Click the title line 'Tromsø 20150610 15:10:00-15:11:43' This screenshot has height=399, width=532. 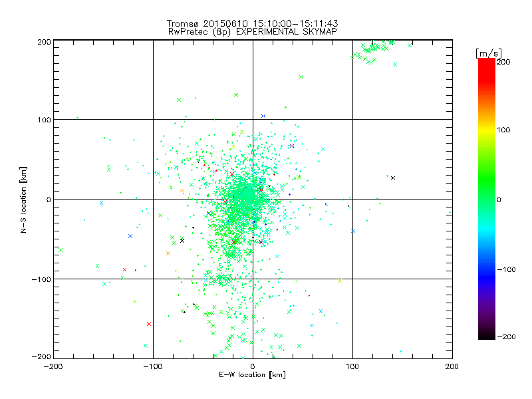[x=252, y=23]
